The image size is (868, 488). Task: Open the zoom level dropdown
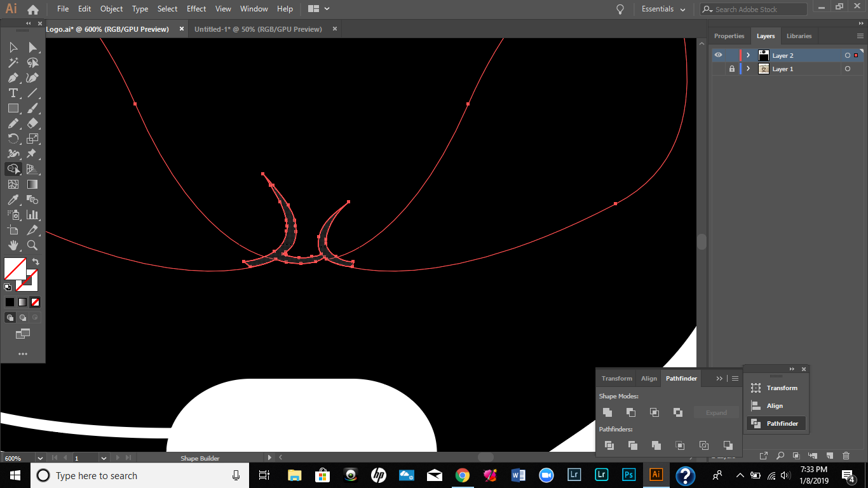pyautogui.click(x=39, y=457)
